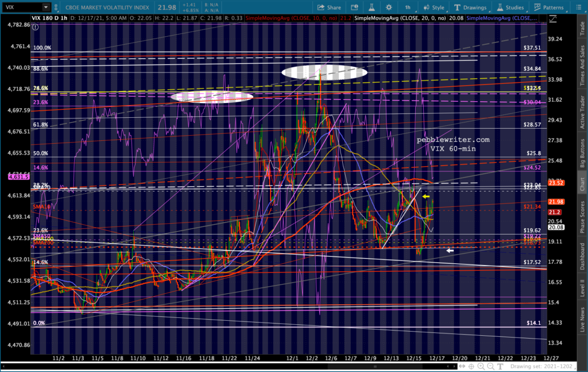The image size is (588, 372).
Task: Click the $37.51 Fibonacci level label
Action: click(532, 48)
